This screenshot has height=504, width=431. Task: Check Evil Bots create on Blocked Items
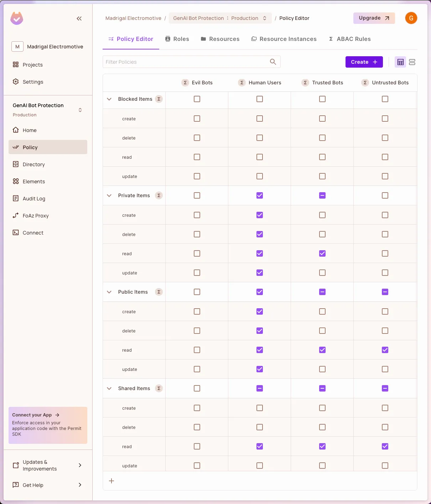point(197,119)
